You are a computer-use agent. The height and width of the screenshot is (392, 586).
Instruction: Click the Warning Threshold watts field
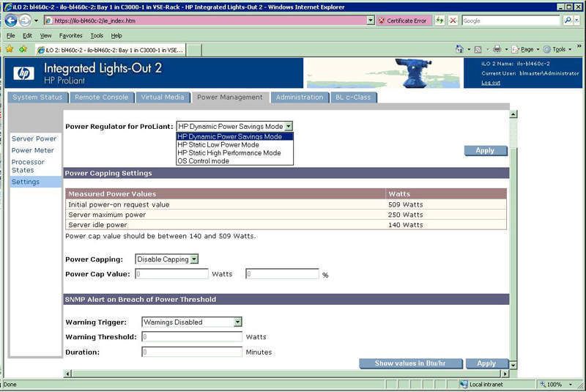click(x=192, y=337)
